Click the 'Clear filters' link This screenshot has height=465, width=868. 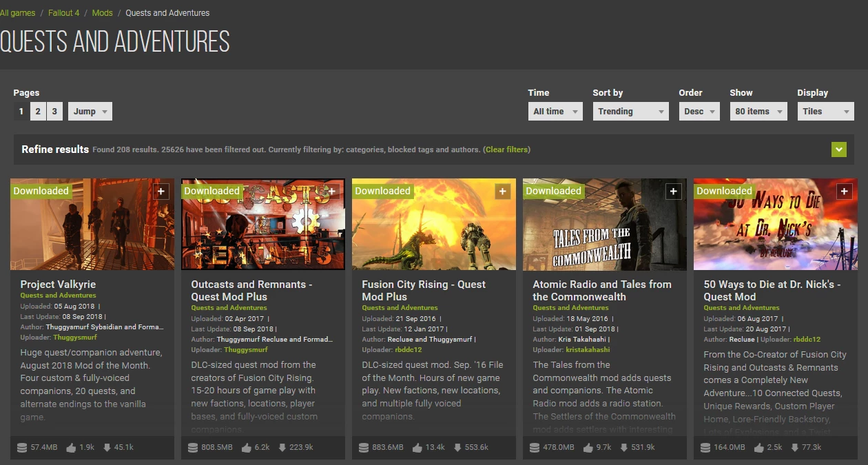[508, 149]
